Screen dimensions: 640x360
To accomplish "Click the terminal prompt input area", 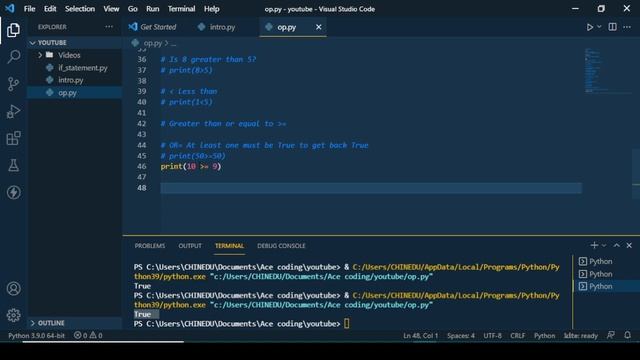I will [347, 324].
